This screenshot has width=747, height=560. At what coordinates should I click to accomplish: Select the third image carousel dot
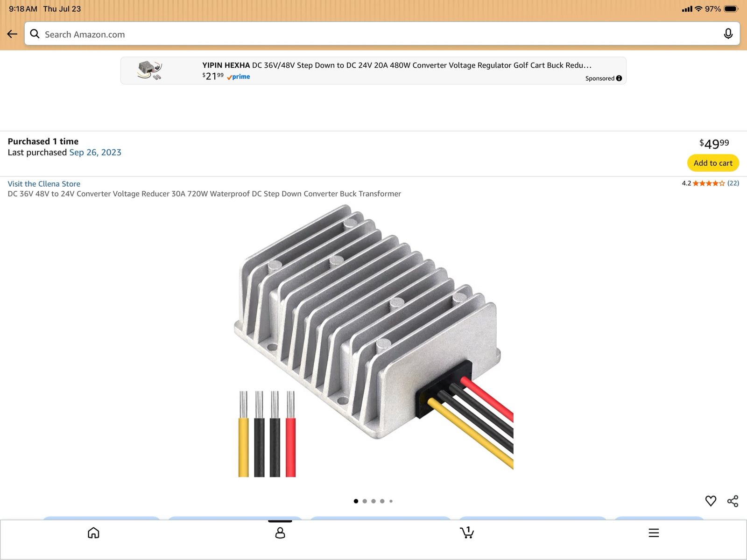(x=373, y=501)
